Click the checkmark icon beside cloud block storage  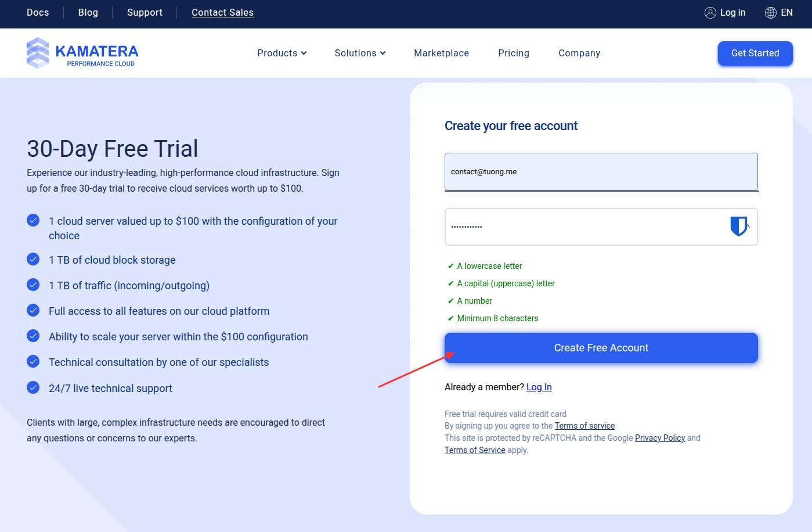click(33, 259)
